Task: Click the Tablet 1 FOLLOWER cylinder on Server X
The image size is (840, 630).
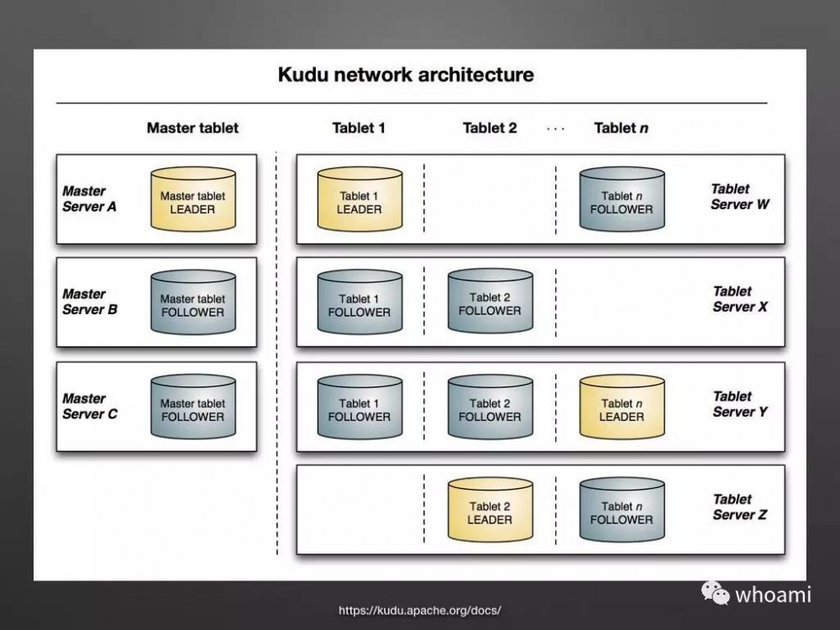Action: [359, 302]
